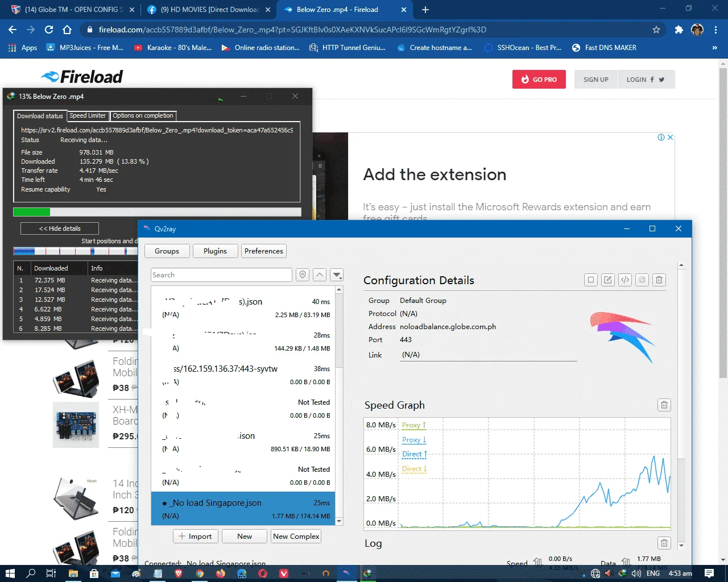Clear the Speed Graph with its trash icon
Image resolution: width=728 pixels, height=582 pixels.
coord(664,405)
